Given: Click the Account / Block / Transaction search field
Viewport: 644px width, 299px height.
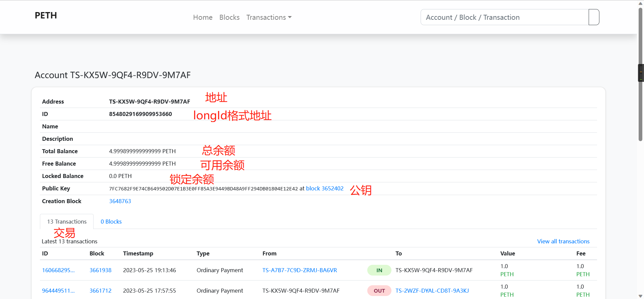Looking at the screenshot, I should click(504, 17).
